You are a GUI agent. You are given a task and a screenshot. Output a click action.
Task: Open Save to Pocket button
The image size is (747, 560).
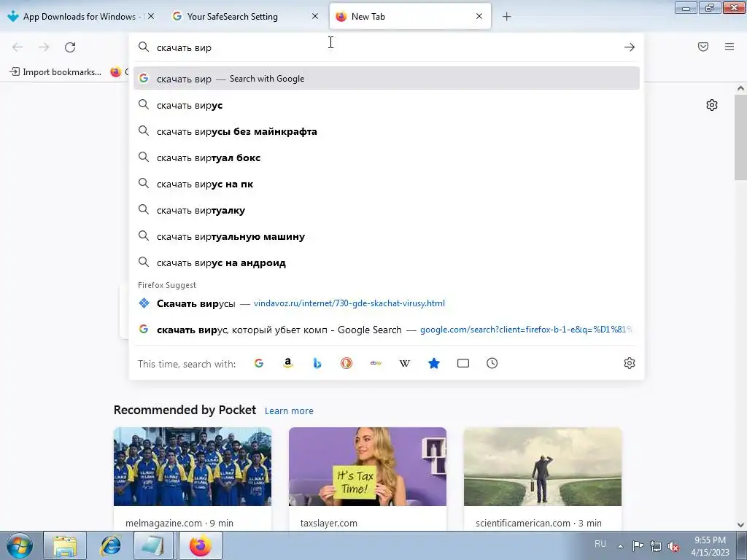(x=703, y=47)
